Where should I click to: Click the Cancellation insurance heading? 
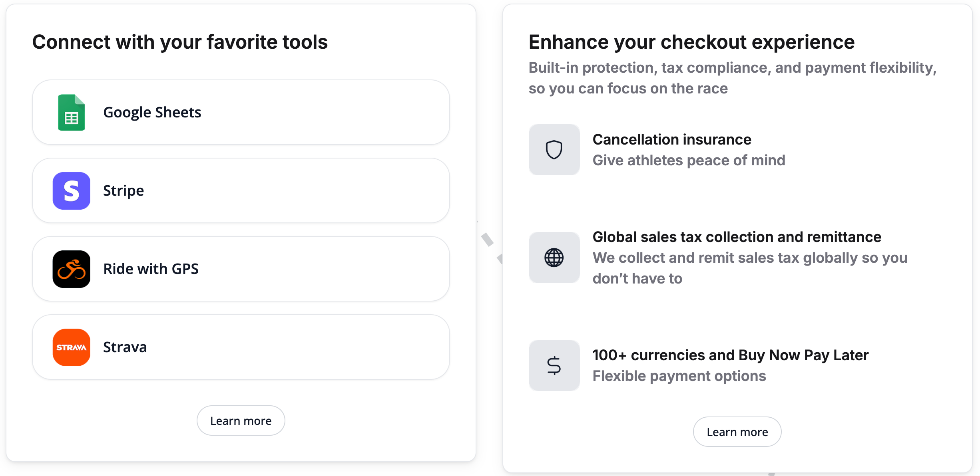pos(672,140)
